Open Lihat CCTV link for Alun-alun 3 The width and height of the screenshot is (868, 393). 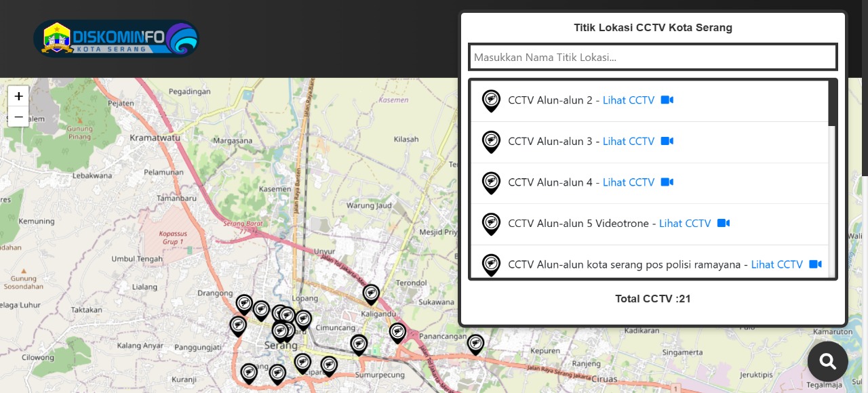(628, 142)
